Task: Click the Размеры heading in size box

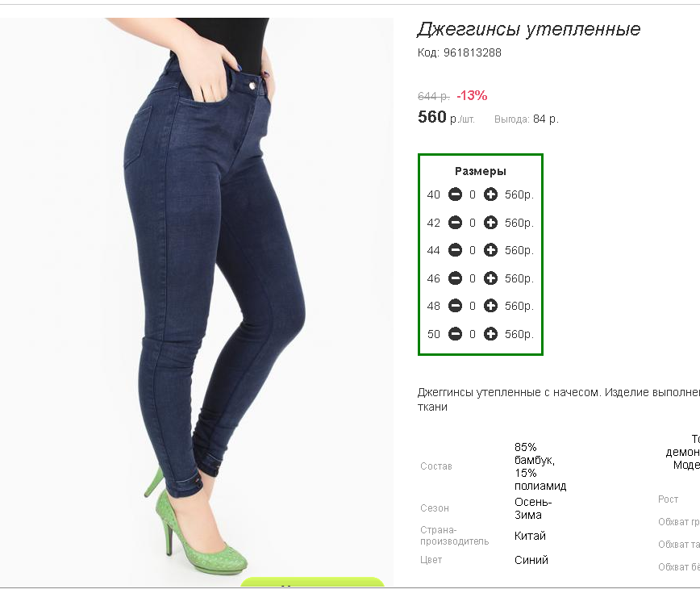Action: tap(481, 171)
